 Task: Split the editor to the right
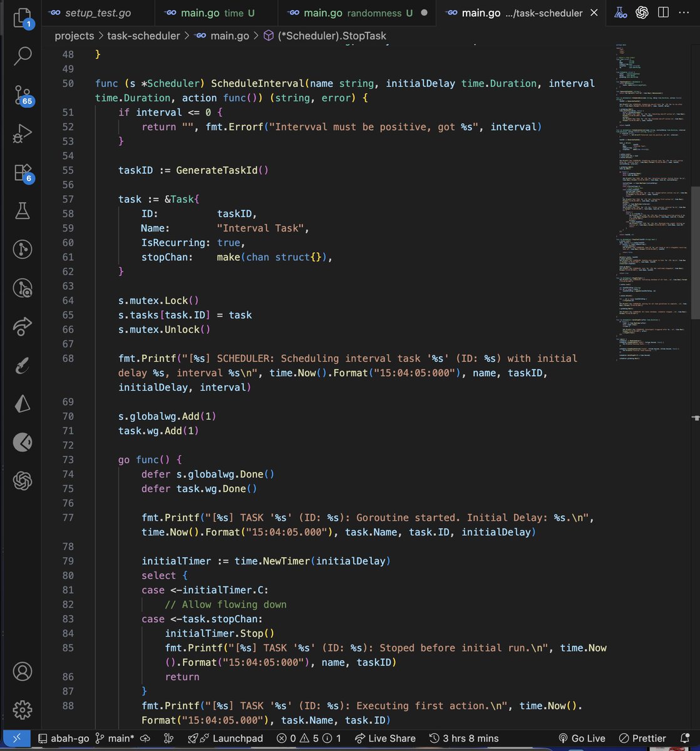click(x=664, y=13)
